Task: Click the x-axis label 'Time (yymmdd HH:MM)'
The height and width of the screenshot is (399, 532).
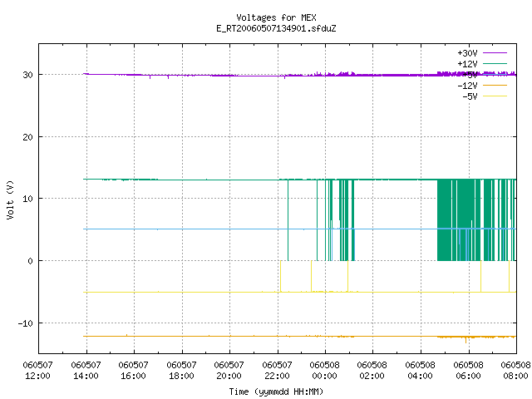Action: tap(276, 392)
